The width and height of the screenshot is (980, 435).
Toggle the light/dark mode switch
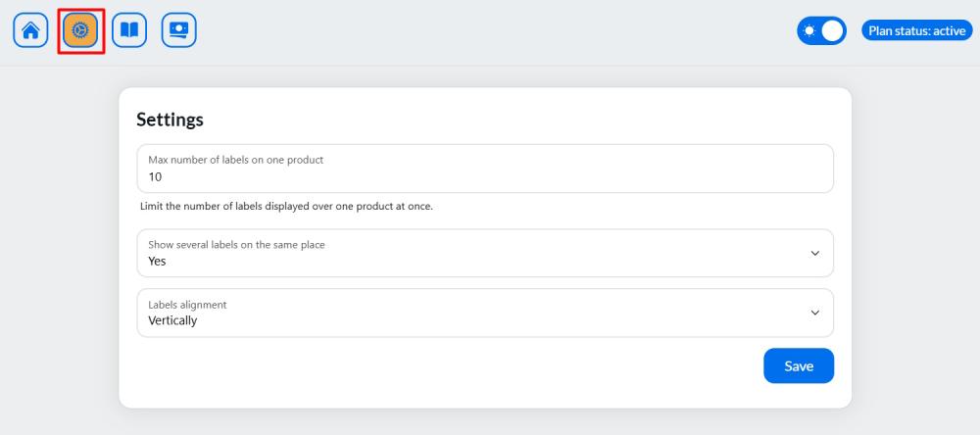tap(821, 30)
